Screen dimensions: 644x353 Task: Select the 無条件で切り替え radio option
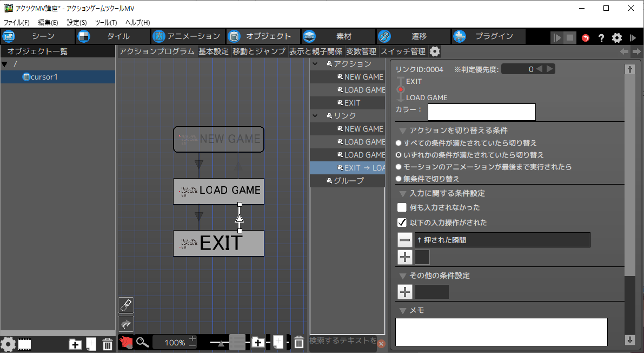[399, 179]
